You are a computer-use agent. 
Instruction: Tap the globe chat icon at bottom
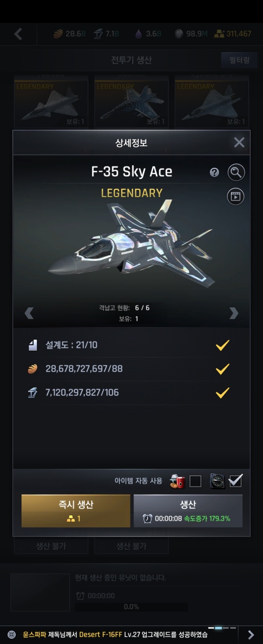[12, 634]
